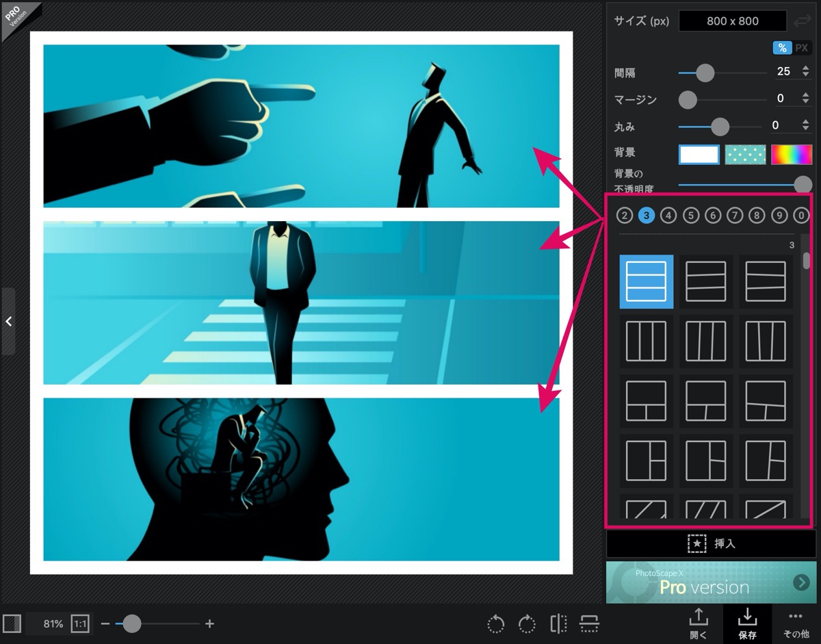Screen dimensions: 821x644
Task: Click the 81% zoom percentage field
Action: tap(53, 623)
